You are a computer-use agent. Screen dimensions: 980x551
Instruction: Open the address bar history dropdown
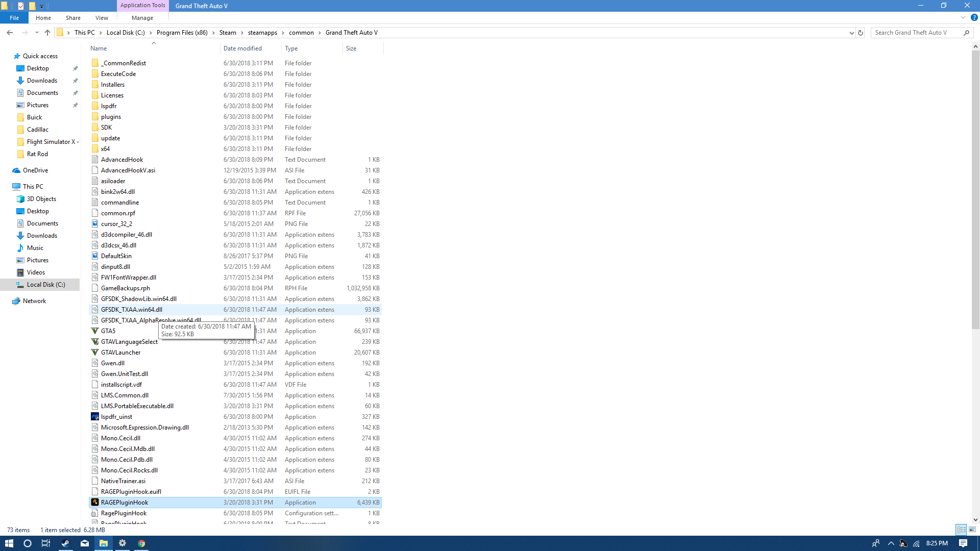click(851, 33)
